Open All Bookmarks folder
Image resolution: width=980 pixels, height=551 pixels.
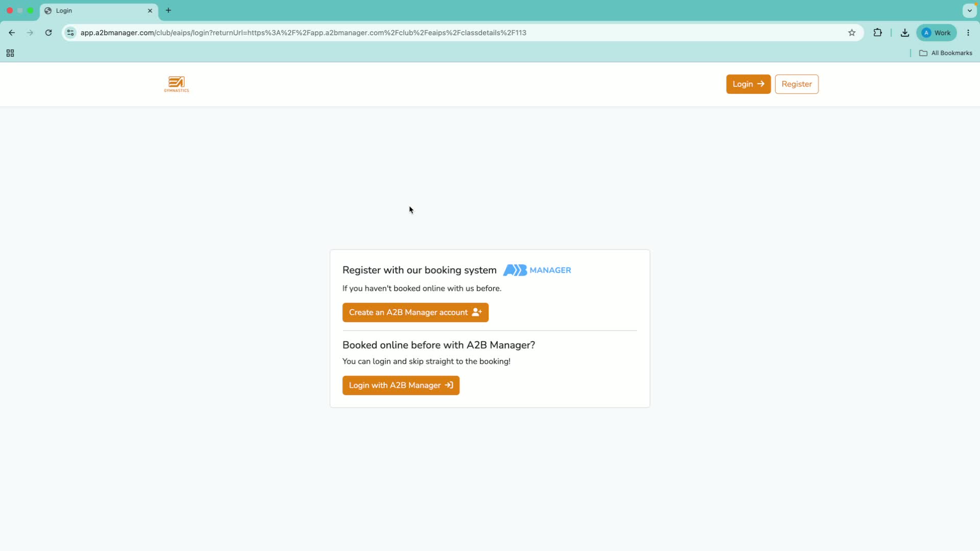click(946, 53)
